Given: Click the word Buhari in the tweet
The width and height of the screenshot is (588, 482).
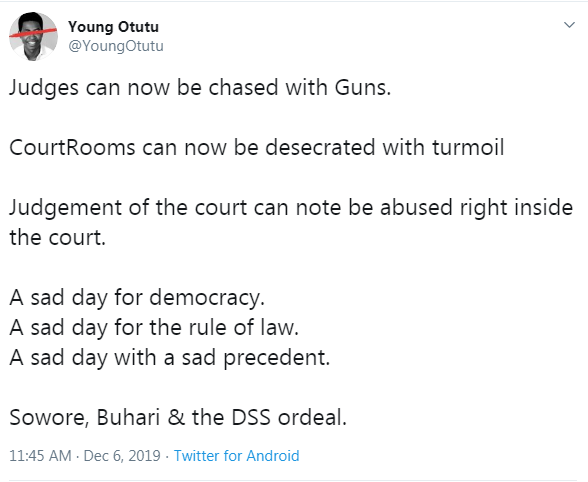Looking at the screenshot, I should click(128, 417).
